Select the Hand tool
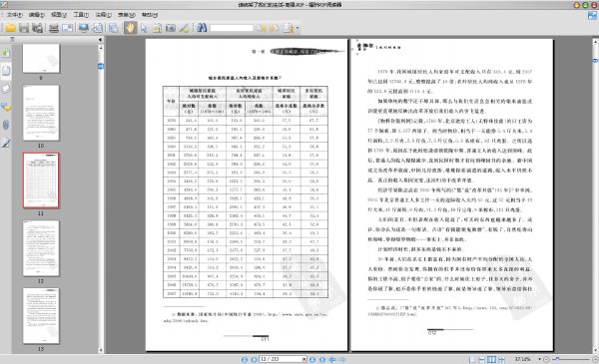 coord(130,28)
